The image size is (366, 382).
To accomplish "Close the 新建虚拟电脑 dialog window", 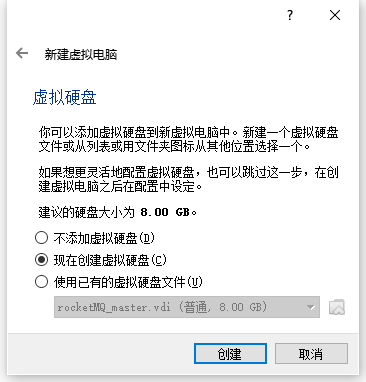I will (335, 15).
